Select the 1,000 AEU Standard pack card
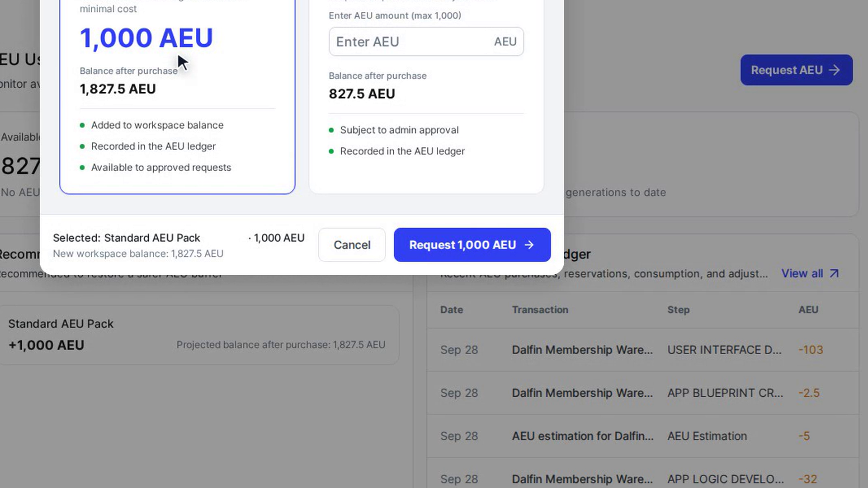The image size is (868, 488). (177, 97)
